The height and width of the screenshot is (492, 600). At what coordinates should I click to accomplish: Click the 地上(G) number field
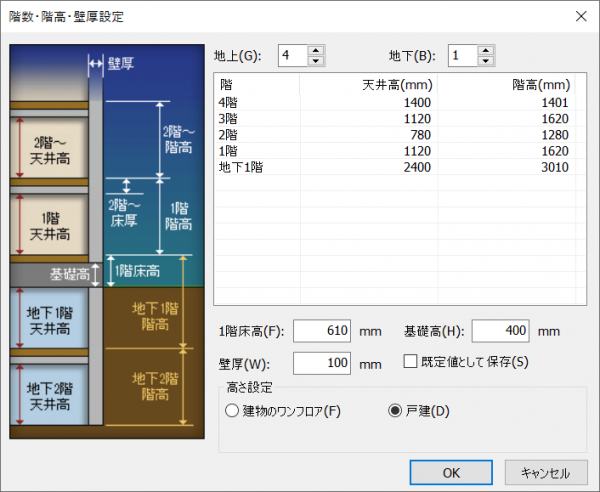[291, 56]
